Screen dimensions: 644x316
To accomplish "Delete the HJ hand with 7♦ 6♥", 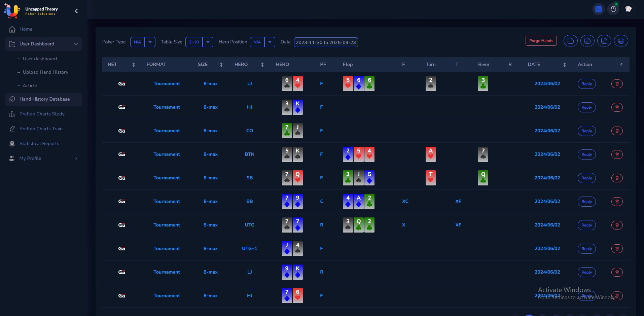I will pos(617,296).
